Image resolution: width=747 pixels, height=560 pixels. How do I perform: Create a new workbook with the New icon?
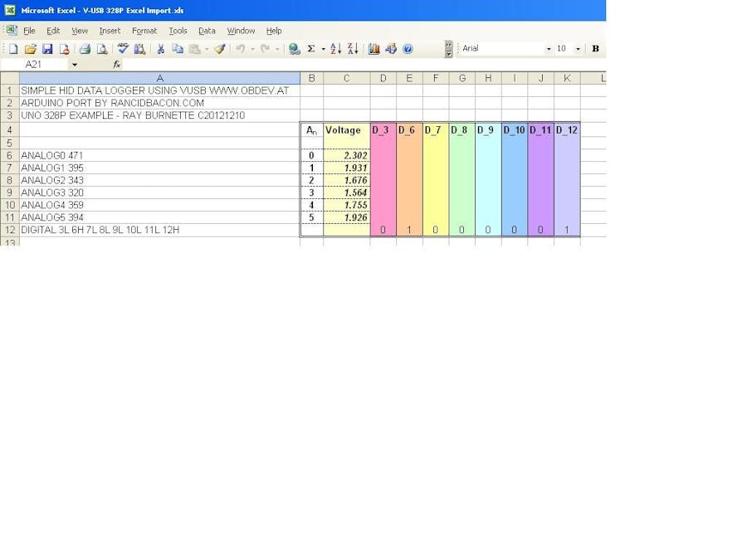13,49
